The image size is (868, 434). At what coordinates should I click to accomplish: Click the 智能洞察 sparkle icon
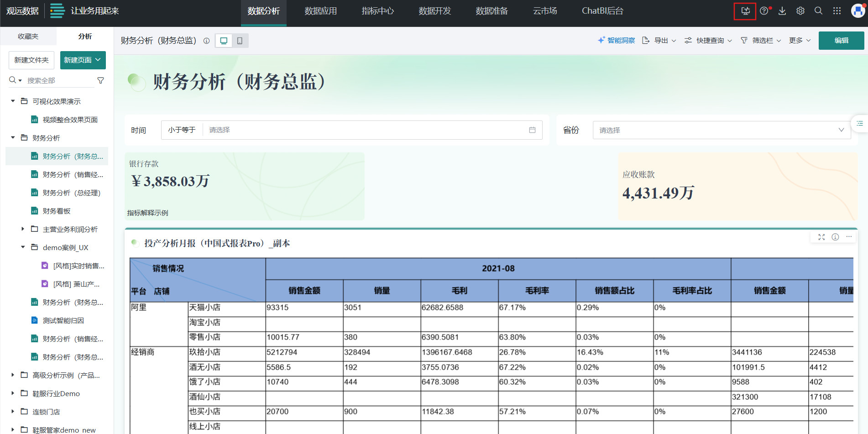point(601,40)
